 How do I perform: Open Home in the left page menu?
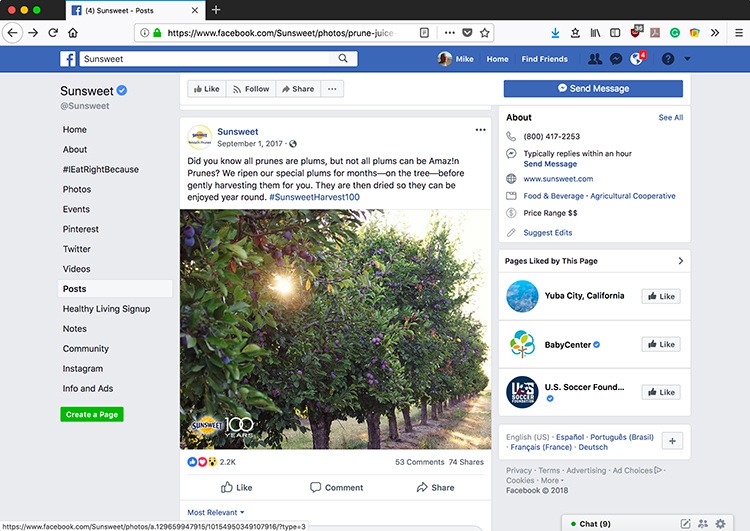[x=75, y=130]
